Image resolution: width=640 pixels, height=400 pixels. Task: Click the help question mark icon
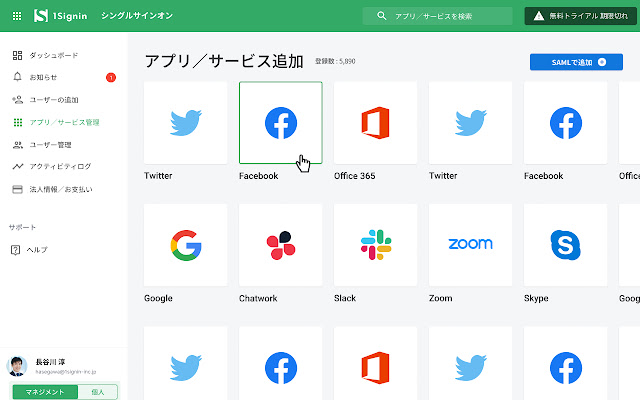click(x=15, y=250)
